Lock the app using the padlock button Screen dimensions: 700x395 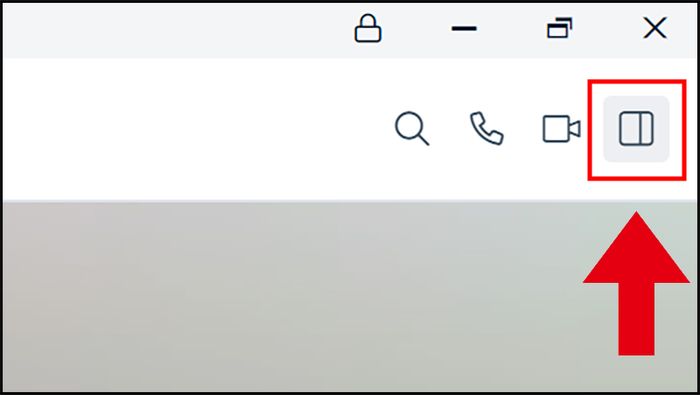368,29
